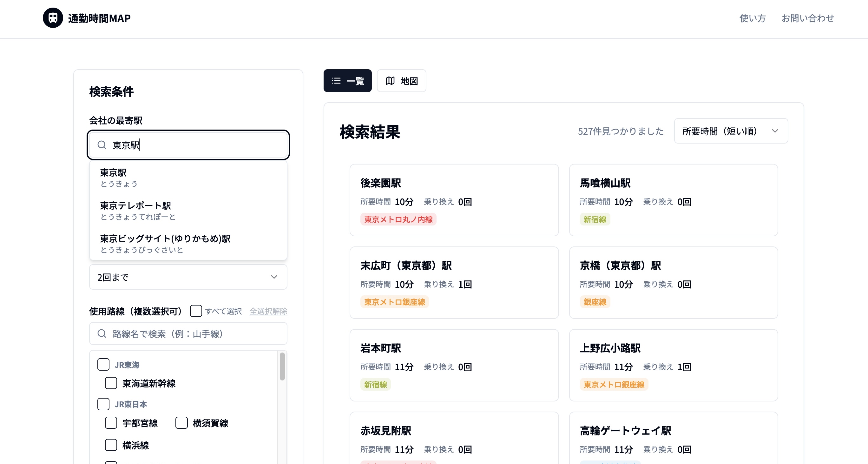This screenshot has height=464, width=868.
Task: Check the JR東海 group checkbox
Action: click(103, 364)
